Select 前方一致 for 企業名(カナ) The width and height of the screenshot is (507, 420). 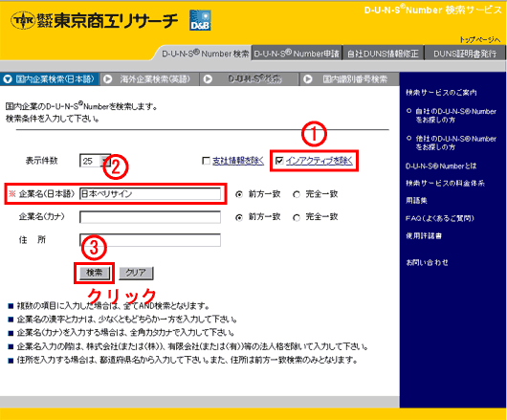(x=239, y=217)
